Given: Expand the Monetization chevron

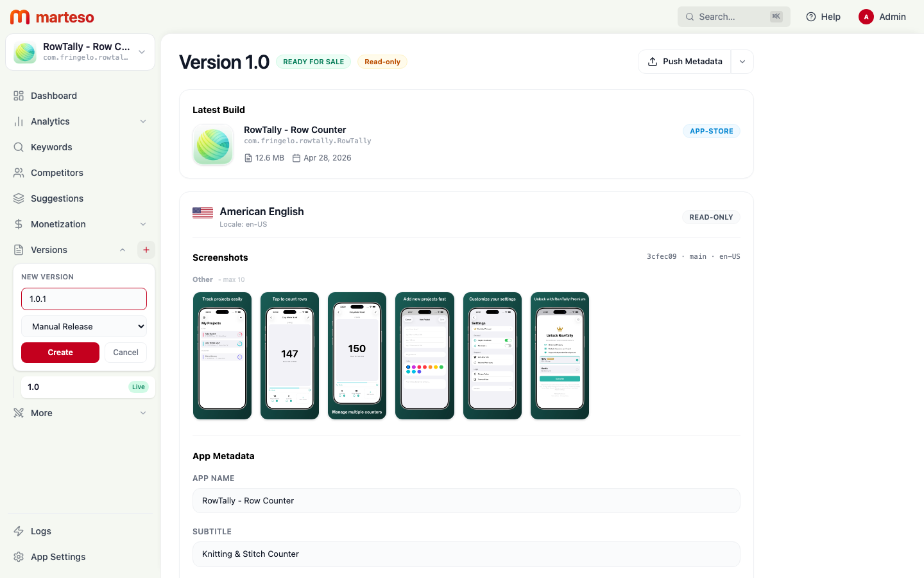Looking at the screenshot, I should coord(143,224).
